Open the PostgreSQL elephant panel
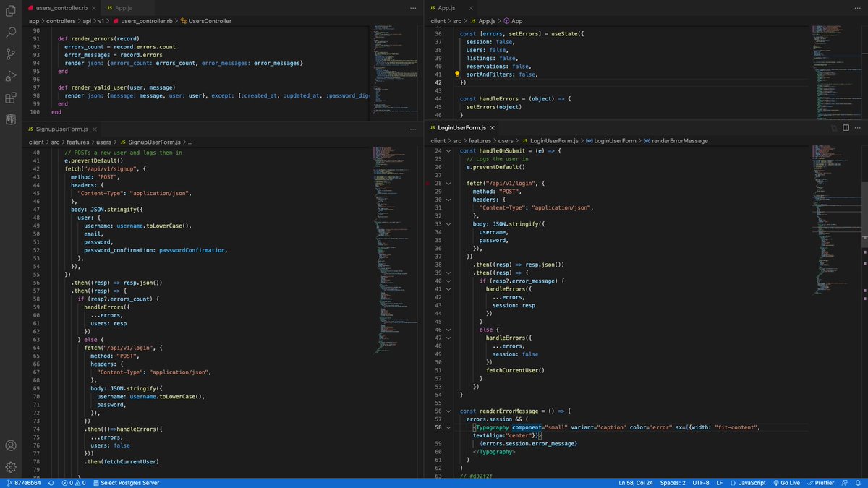Viewport: 868px width, 488px height. (x=11, y=119)
